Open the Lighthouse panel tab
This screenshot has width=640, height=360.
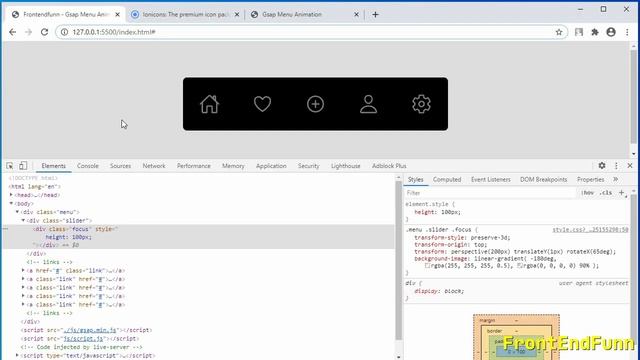pos(346,166)
